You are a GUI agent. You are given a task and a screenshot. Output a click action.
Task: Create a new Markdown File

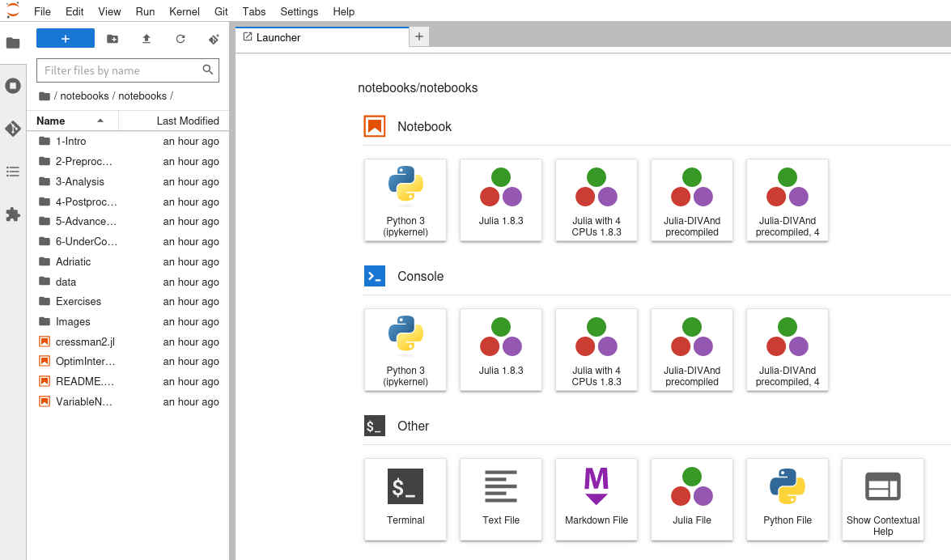pyautogui.click(x=596, y=499)
